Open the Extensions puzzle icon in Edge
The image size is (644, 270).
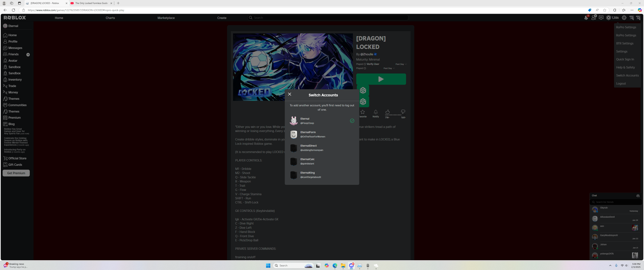pos(615,10)
